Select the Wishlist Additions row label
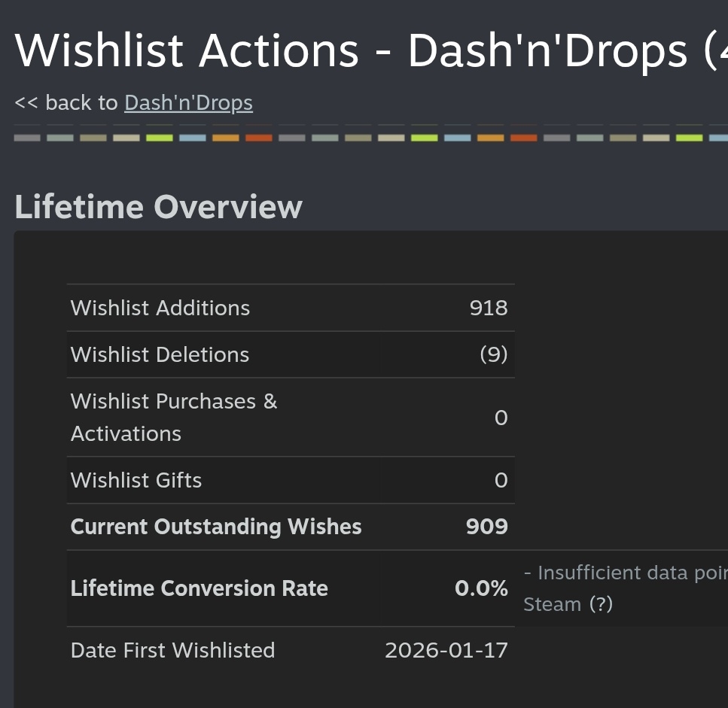728x708 pixels. point(160,308)
